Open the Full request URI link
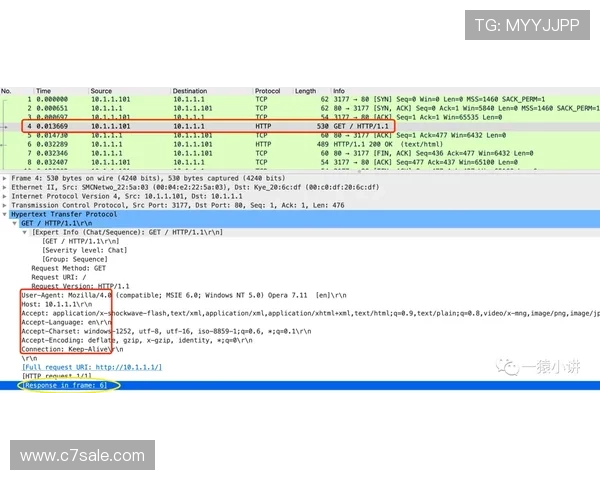This screenshot has width=600, height=480. 91,367
